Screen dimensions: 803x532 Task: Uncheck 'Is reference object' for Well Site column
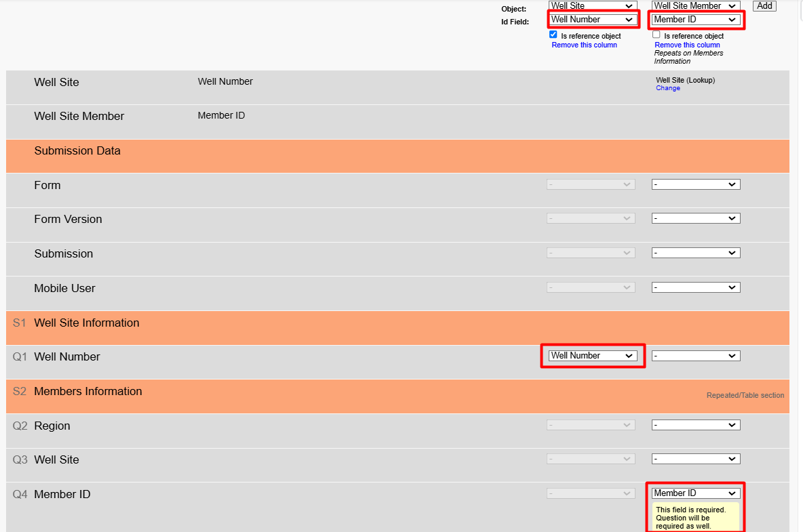(553, 35)
